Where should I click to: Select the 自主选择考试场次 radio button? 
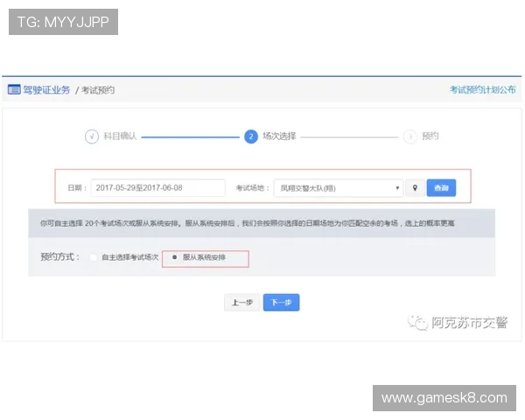[x=94, y=257]
